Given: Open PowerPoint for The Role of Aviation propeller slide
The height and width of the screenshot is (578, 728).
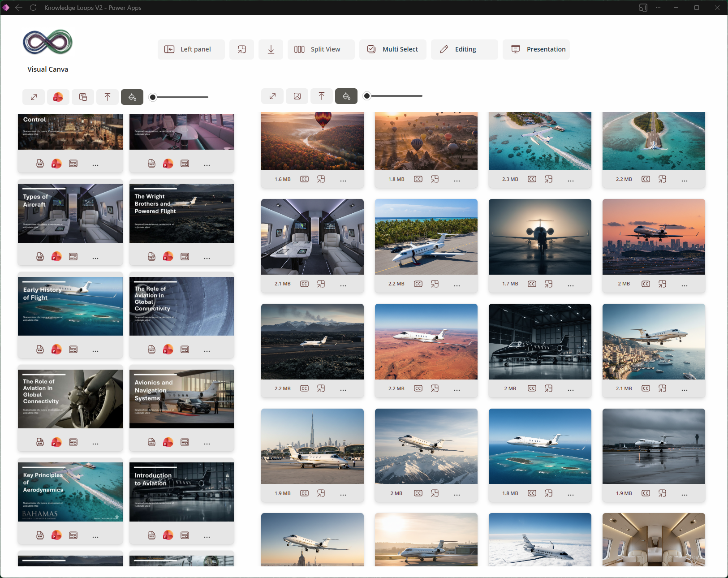Looking at the screenshot, I should click(x=56, y=442).
